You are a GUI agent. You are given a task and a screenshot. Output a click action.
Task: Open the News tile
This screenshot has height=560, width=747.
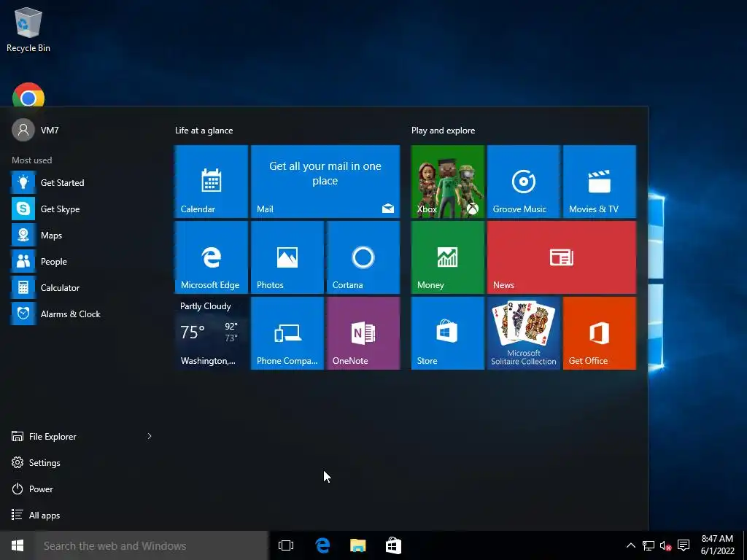coord(561,257)
